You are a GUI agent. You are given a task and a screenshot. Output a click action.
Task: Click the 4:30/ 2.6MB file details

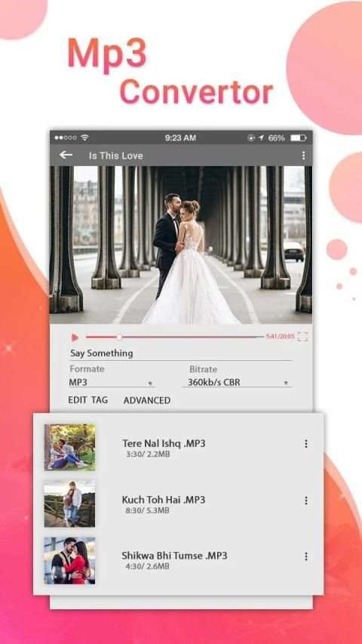tap(147, 566)
